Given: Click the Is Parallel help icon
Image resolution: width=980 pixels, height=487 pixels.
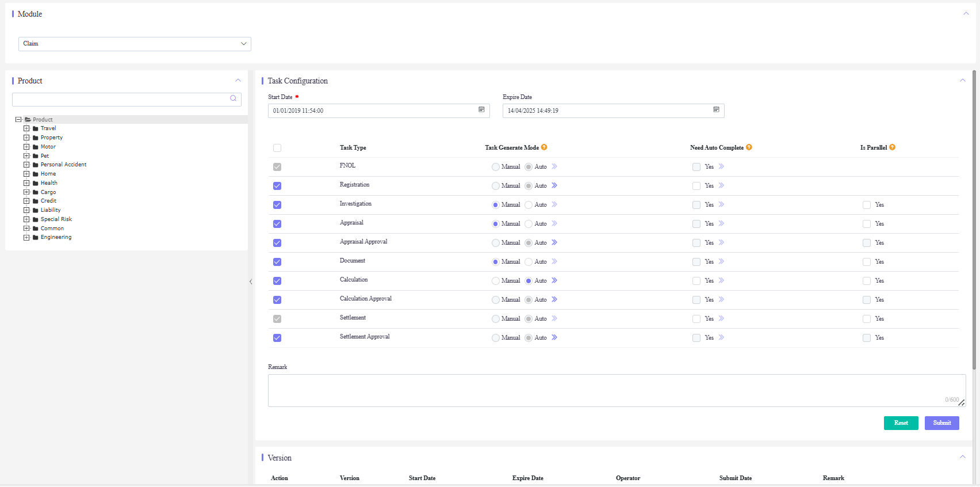Looking at the screenshot, I should [892, 147].
